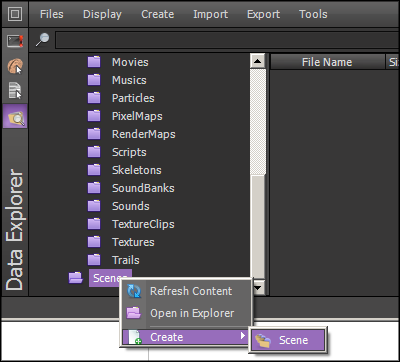Click the Refresh Content arrows icon
The height and width of the screenshot is (362, 400).
tap(134, 291)
